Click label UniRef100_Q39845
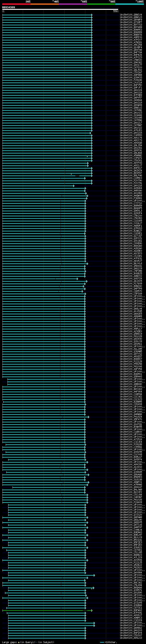 point(131,472)
